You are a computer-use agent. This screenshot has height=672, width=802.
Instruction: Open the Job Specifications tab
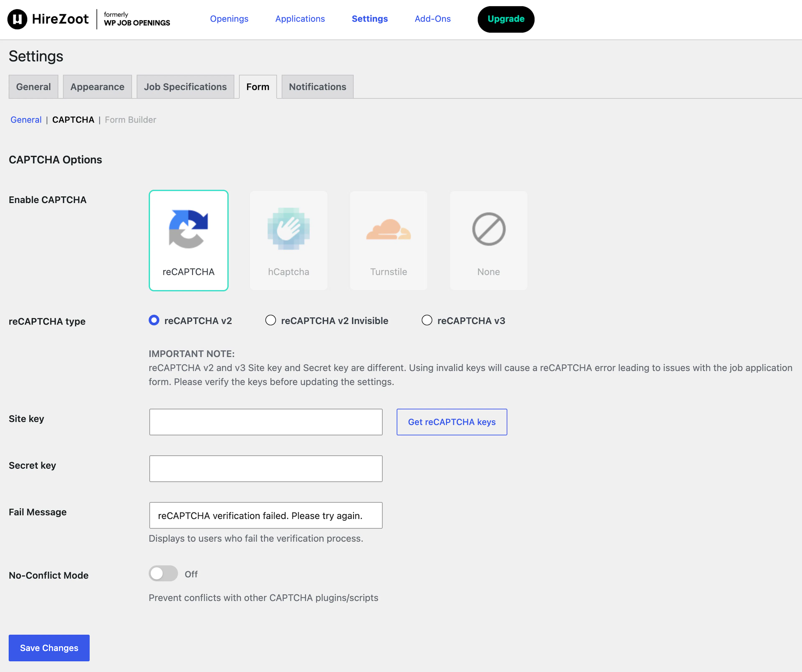point(185,87)
